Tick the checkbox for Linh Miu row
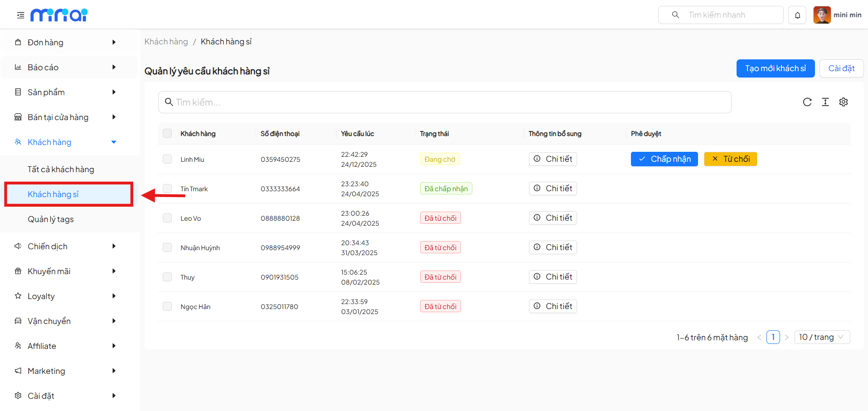Viewport: 868px width, 411px height. click(167, 159)
